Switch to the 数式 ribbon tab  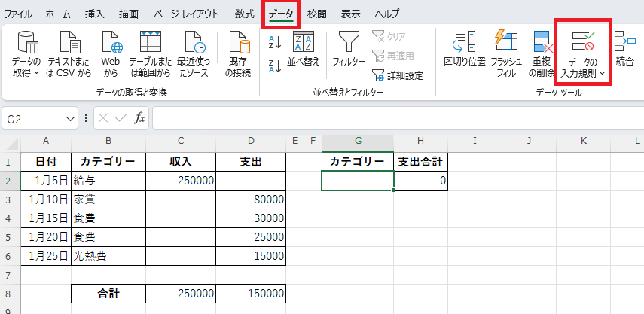click(244, 14)
